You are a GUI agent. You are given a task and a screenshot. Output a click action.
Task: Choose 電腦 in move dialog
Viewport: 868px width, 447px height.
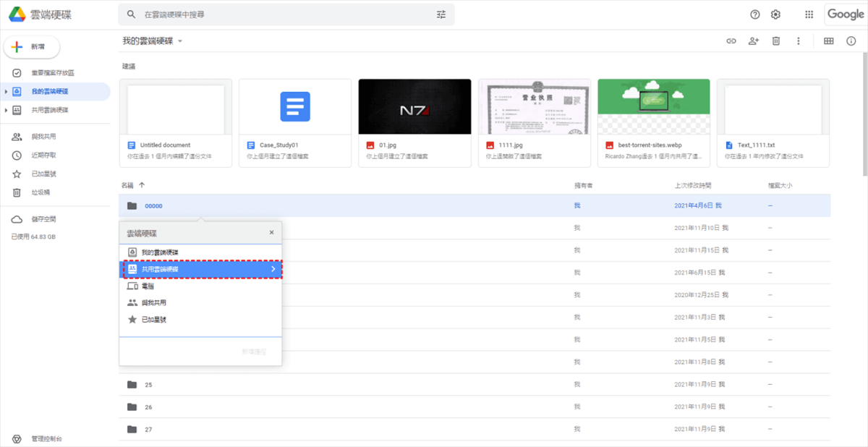(201, 286)
